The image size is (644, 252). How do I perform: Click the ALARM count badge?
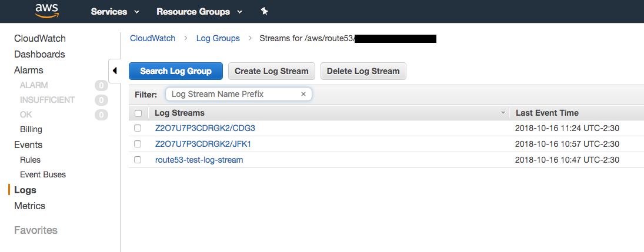tap(101, 85)
